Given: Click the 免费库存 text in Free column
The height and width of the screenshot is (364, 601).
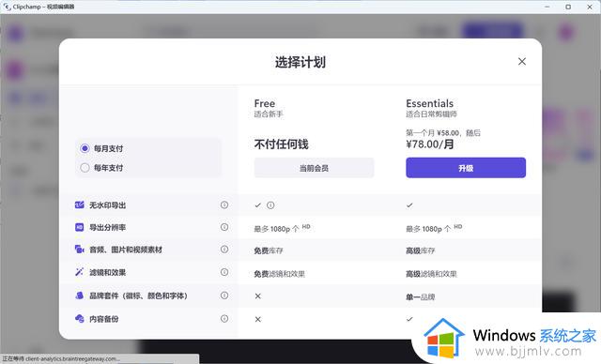Looking at the screenshot, I should pyautogui.click(x=269, y=250).
